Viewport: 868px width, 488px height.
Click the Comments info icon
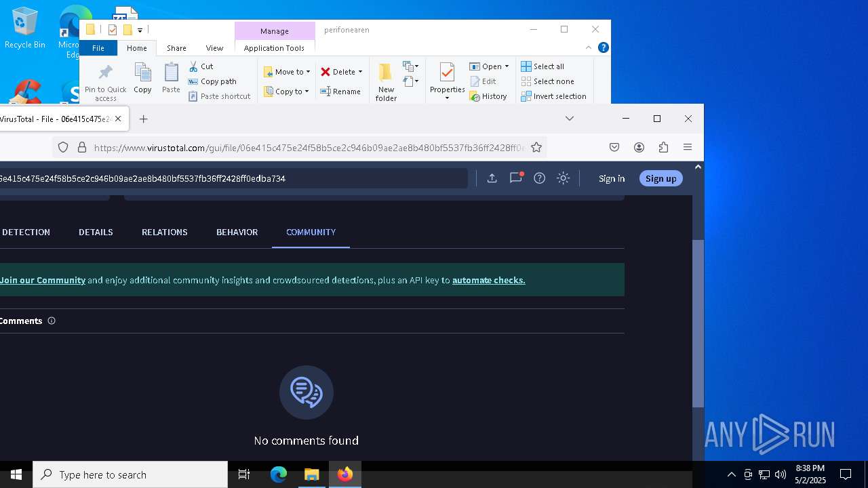tap(52, 321)
